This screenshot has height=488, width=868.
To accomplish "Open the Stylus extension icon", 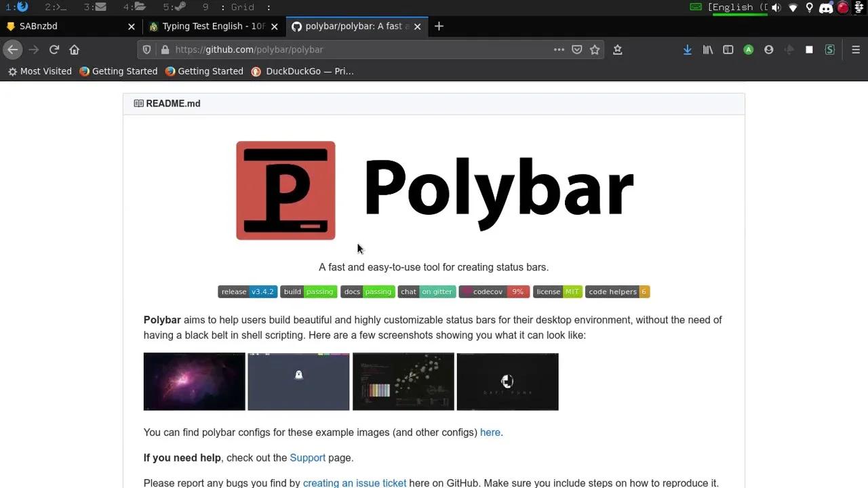I will (x=829, y=49).
